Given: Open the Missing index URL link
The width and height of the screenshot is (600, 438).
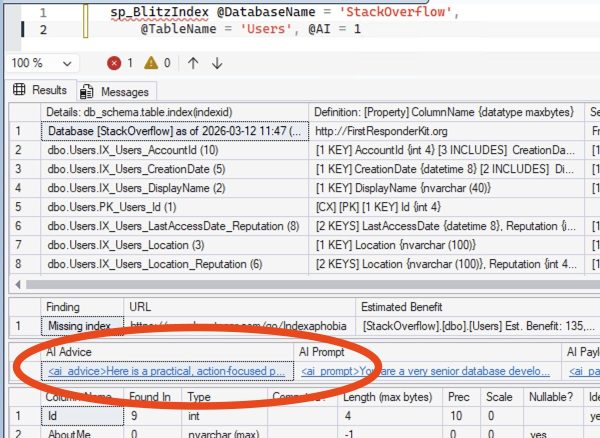Looking at the screenshot, I should pos(238,325).
